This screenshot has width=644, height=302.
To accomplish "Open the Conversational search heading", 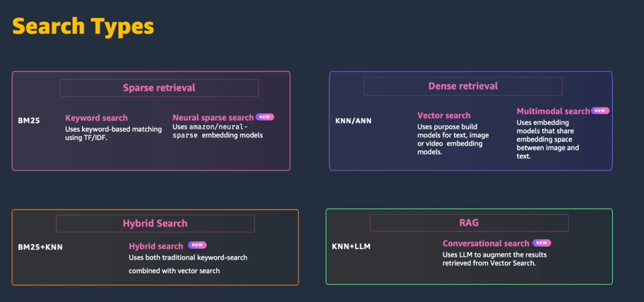I will (x=486, y=244).
